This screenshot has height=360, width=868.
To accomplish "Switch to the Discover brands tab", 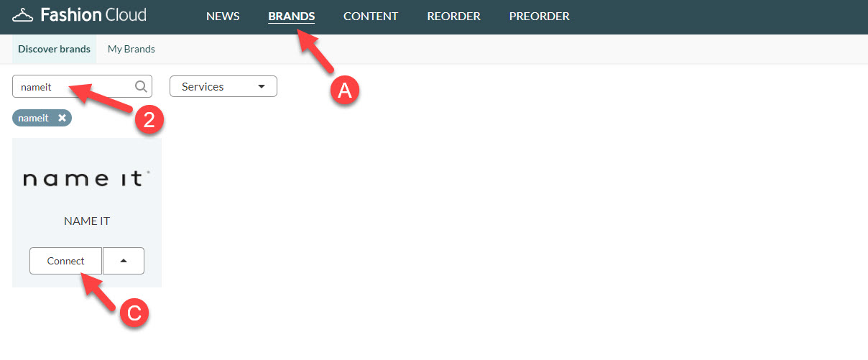I will click(54, 50).
